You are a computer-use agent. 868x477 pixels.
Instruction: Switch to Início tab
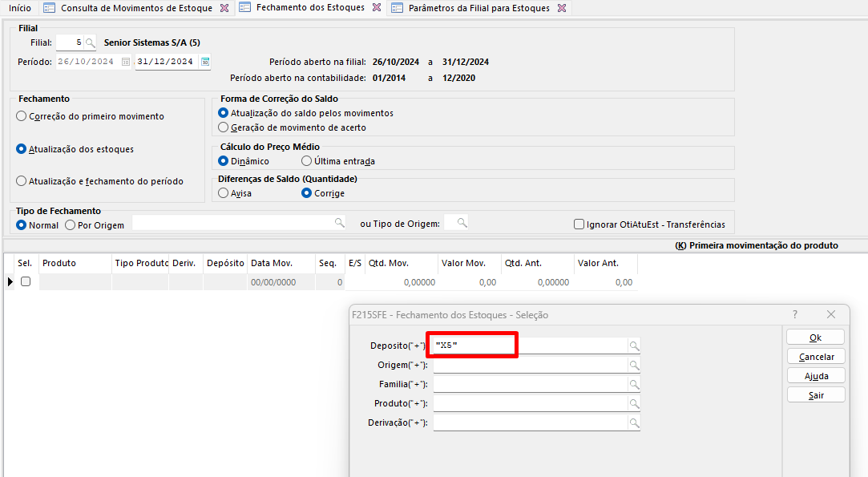click(x=20, y=8)
